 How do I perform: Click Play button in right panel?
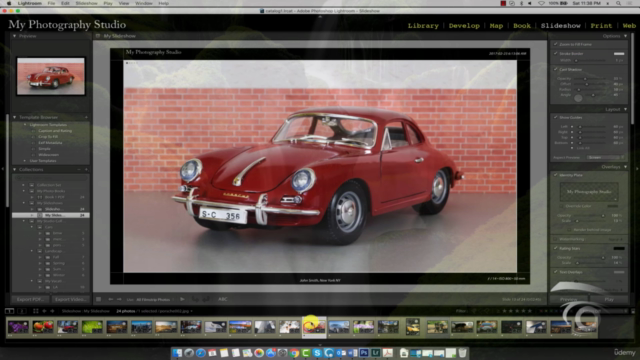click(609, 299)
